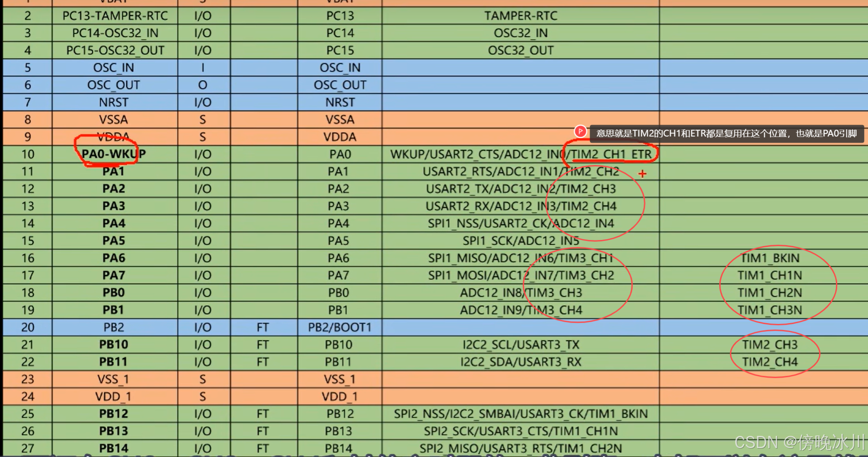The width and height of the screenshot is (868, 457).
Task: Select the FT cell in the PB10 row
Action: (263, 345)
